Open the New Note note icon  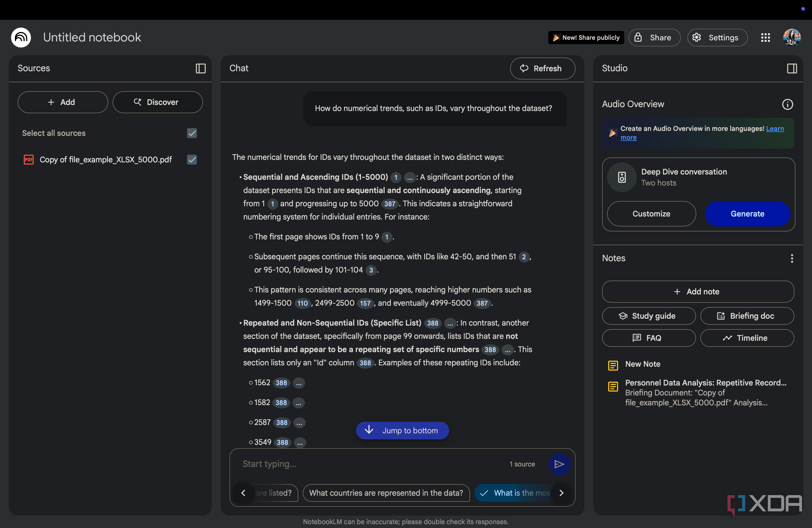613,365
